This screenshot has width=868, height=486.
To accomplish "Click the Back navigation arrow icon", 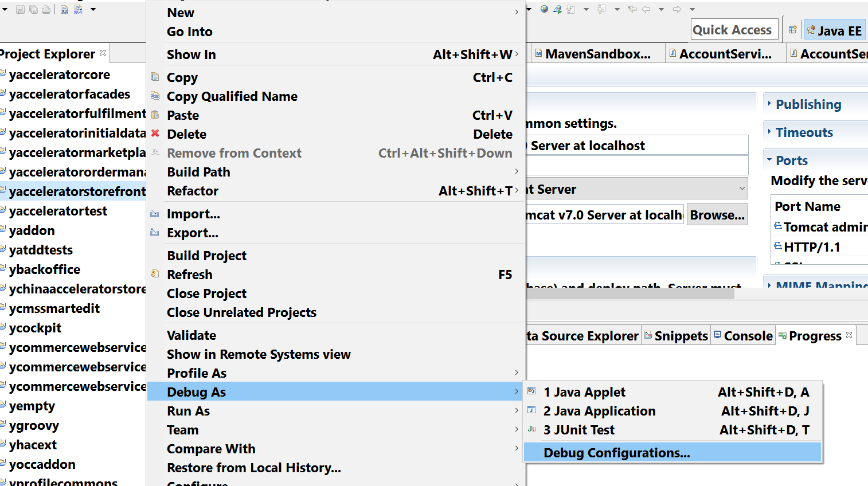I will pos(646,9).
